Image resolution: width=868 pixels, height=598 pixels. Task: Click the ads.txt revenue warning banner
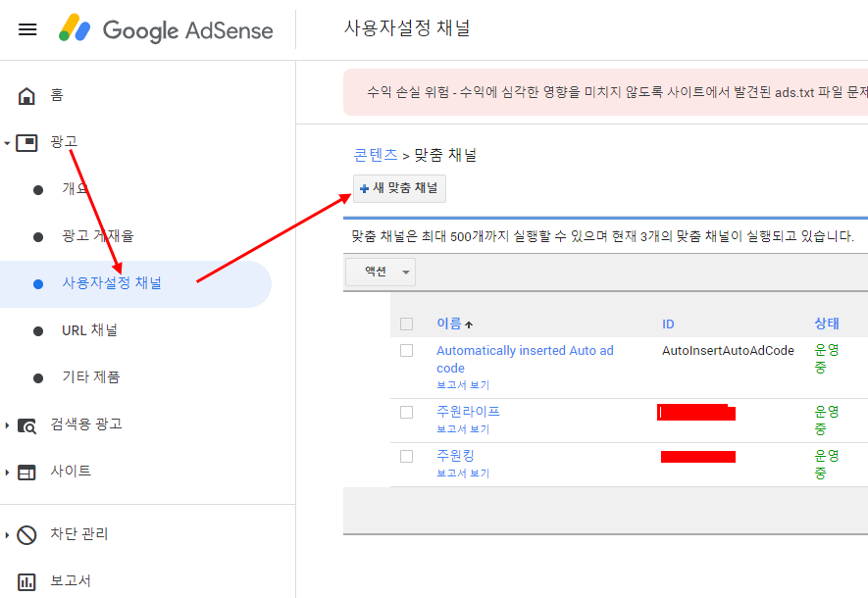[x=605, y=92]
